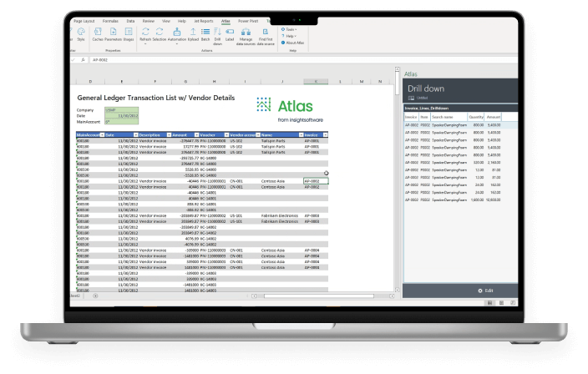Click the Untitled view label in Drill down
The height and width of the screenshot is (374, 588).
(x=423, y=99)
